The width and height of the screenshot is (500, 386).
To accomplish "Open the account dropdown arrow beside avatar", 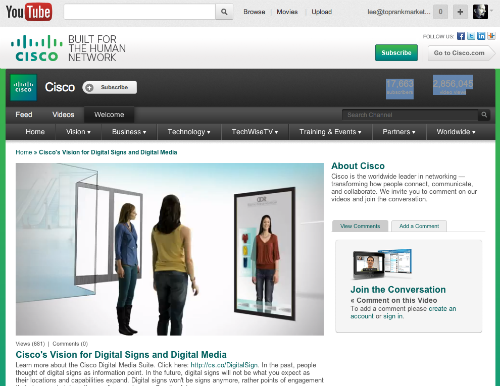I will click(x=491, y=11).
